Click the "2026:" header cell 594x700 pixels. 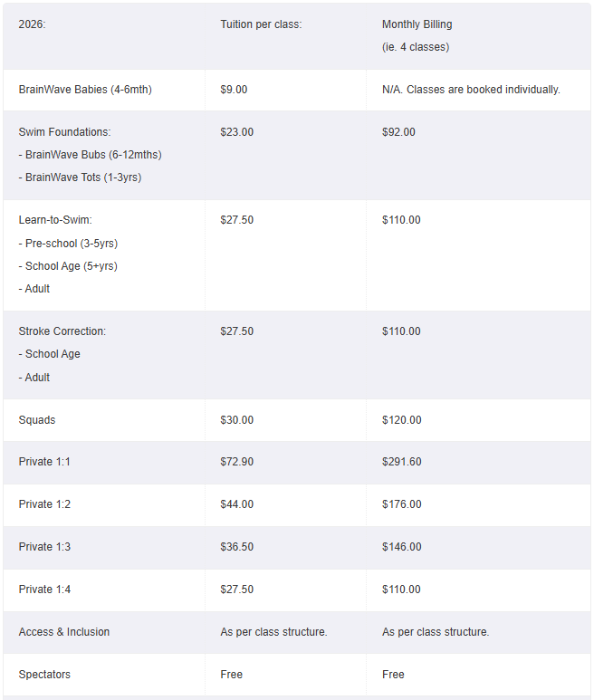point(32,24)
